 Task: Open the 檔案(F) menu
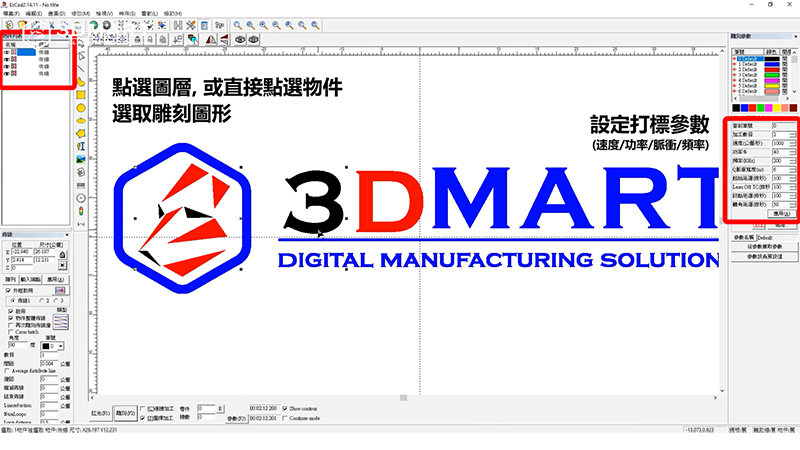click(11, 13)
